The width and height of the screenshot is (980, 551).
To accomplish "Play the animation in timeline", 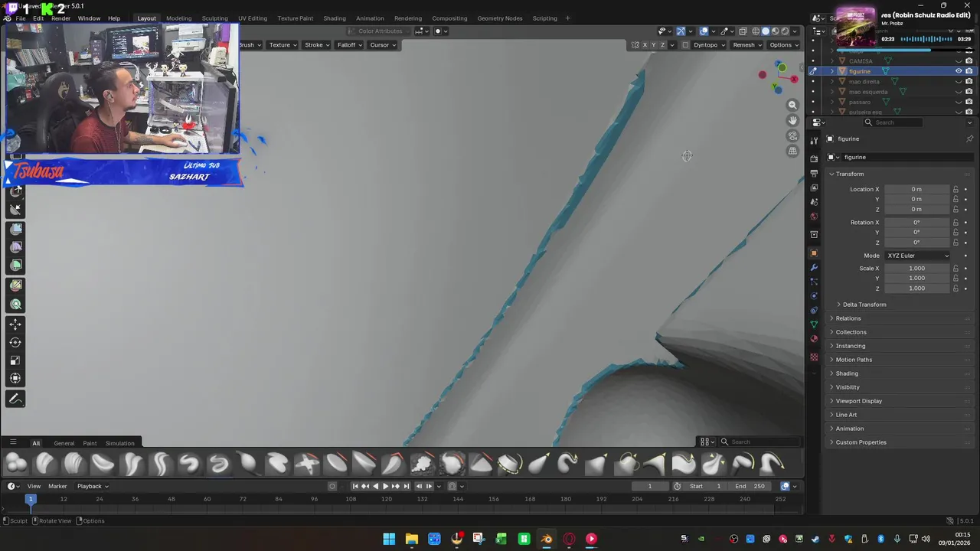I will click(385, 486).
